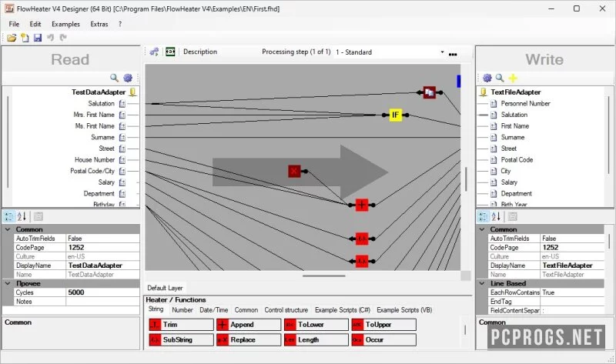
Task: Collapse Common group in Read properties
Action: [8, 229]
